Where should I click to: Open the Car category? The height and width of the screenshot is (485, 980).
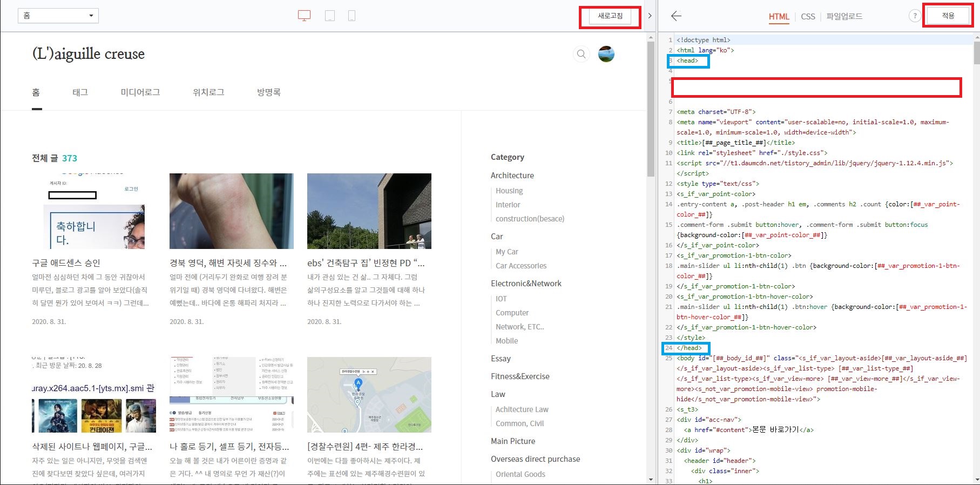pyautogui.click(x=497, y=237)
